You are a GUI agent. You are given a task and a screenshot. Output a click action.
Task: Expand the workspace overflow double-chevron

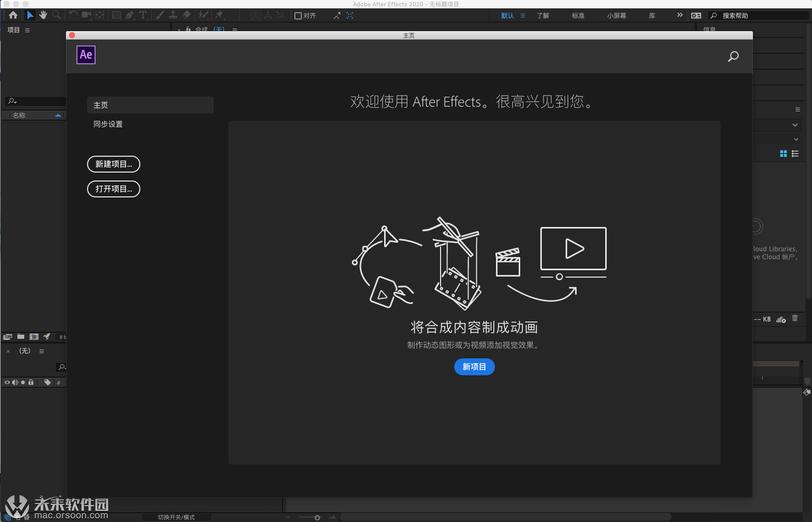tap(680, 15)
